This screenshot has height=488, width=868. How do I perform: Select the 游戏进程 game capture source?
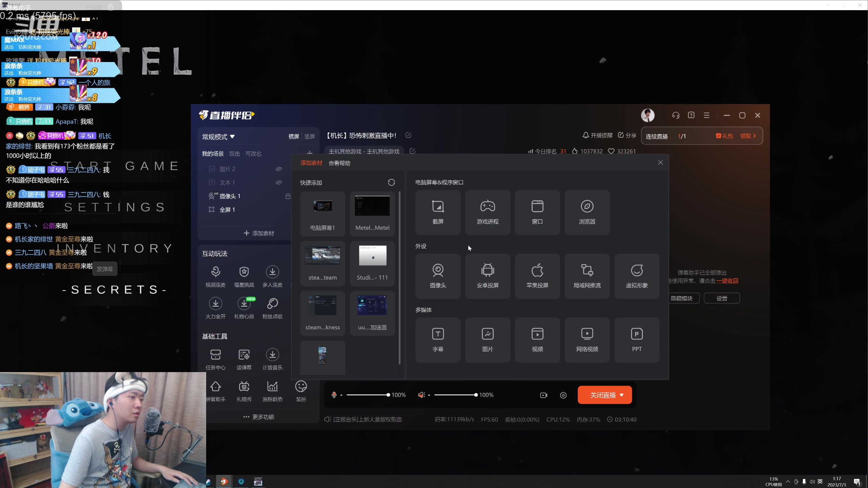[x=488, y=212]
